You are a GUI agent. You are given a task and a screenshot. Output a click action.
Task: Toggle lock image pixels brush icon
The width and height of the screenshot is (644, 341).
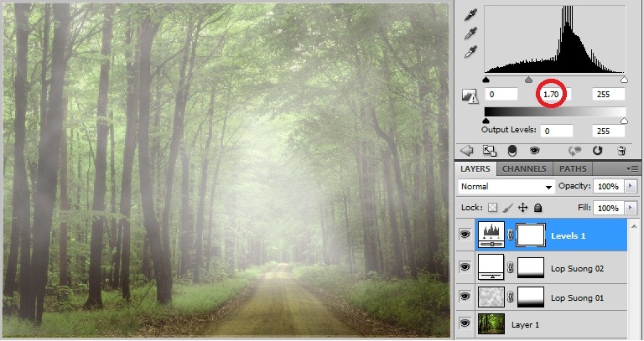tap(507, 208)
